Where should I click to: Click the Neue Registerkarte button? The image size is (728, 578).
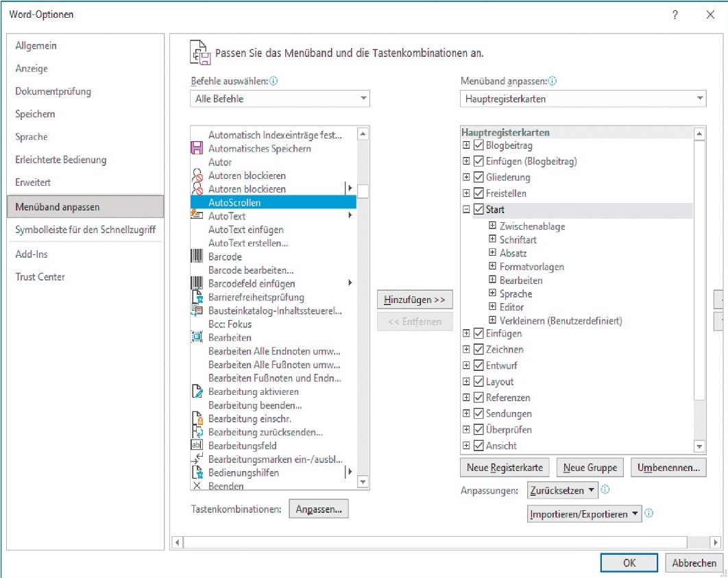pyautogui.click(x=505, y=468)
